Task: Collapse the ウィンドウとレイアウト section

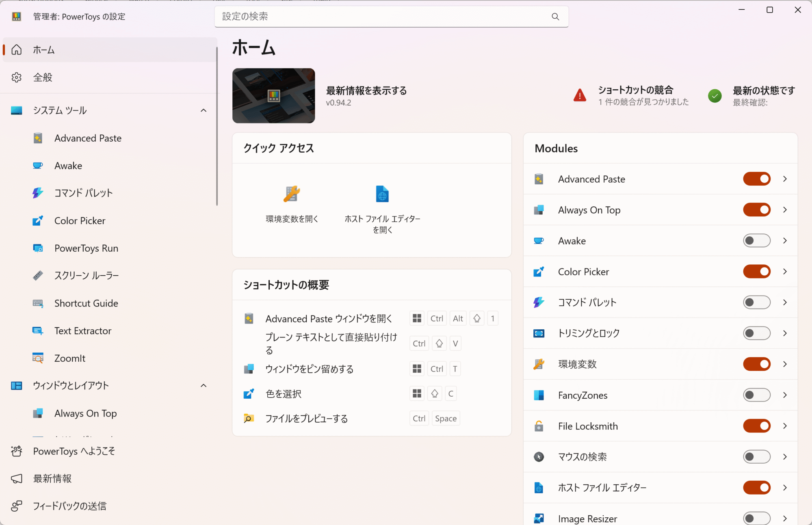Action: coord(204,385)
